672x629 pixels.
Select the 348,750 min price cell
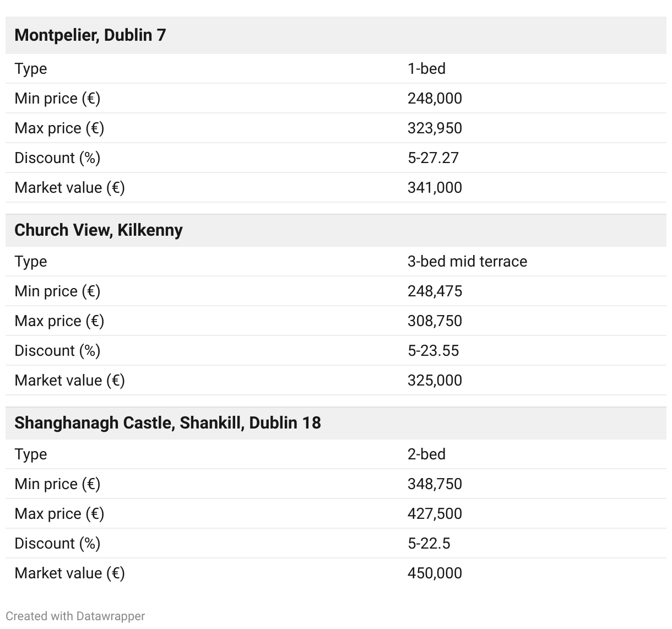[435, 484]
